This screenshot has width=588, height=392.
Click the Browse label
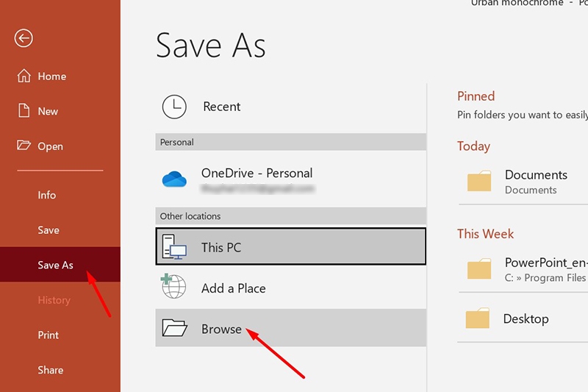[x=221, y=329]
